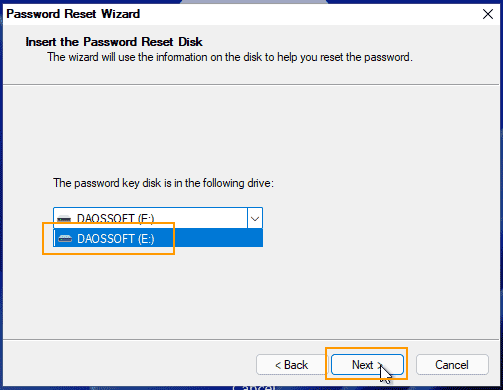
Task: Focus the selected drive text in the combo box
Action: 115,219
